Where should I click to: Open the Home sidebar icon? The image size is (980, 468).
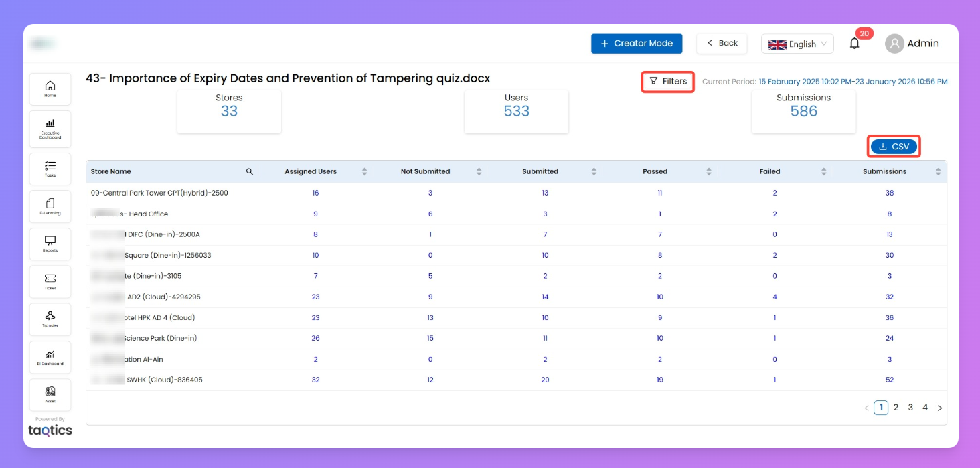click(x=50, y=89)
